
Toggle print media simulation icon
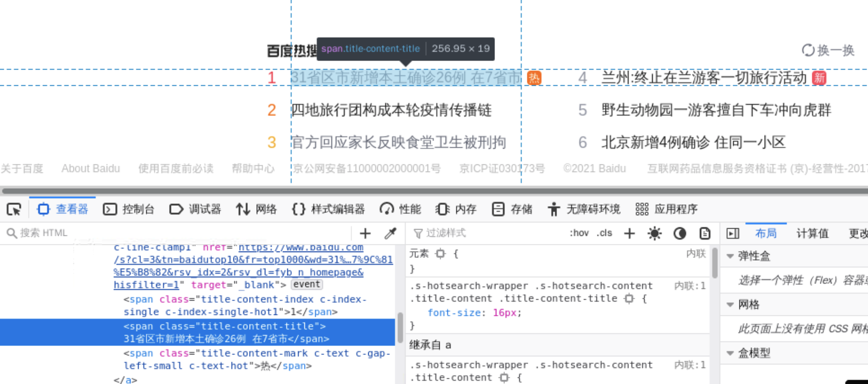[705, 233]
